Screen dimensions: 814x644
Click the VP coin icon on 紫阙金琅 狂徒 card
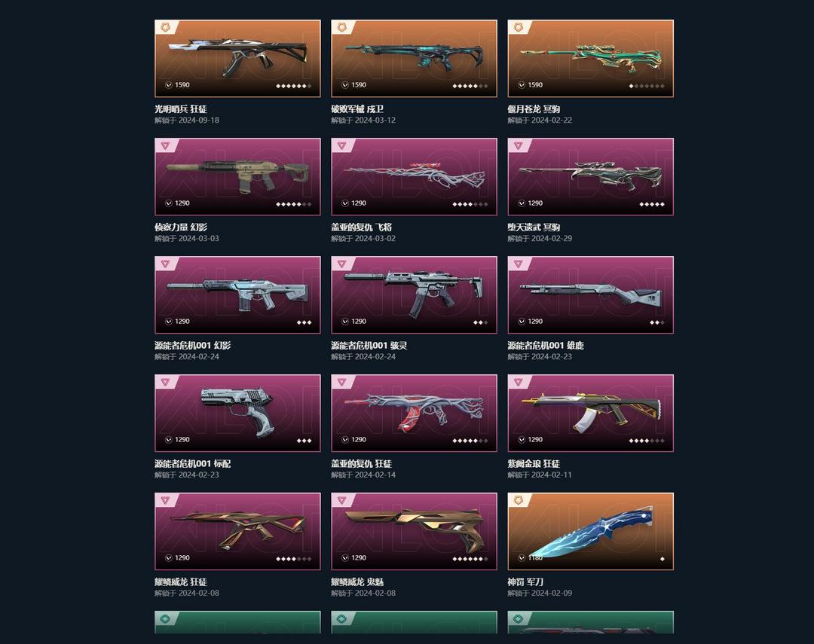(522, 440)
